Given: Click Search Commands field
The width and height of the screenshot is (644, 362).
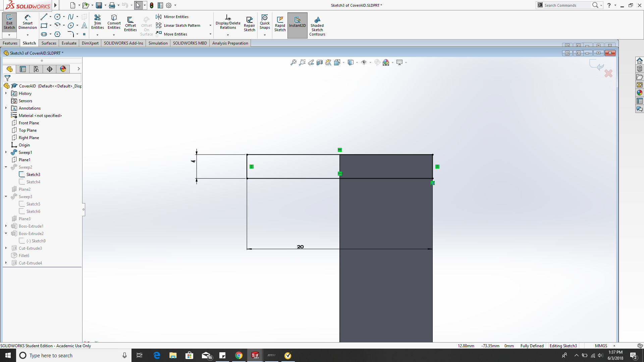Looking at the screenshot, I should point(567,5).
